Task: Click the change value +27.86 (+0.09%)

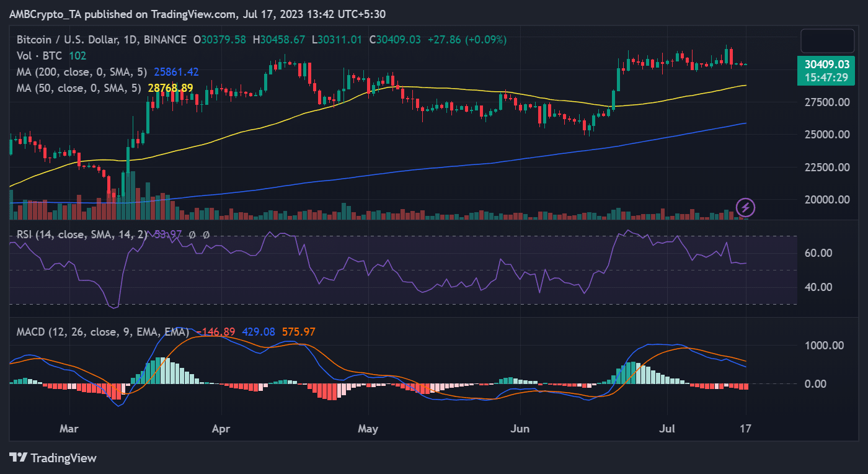Action: (467, 40)
